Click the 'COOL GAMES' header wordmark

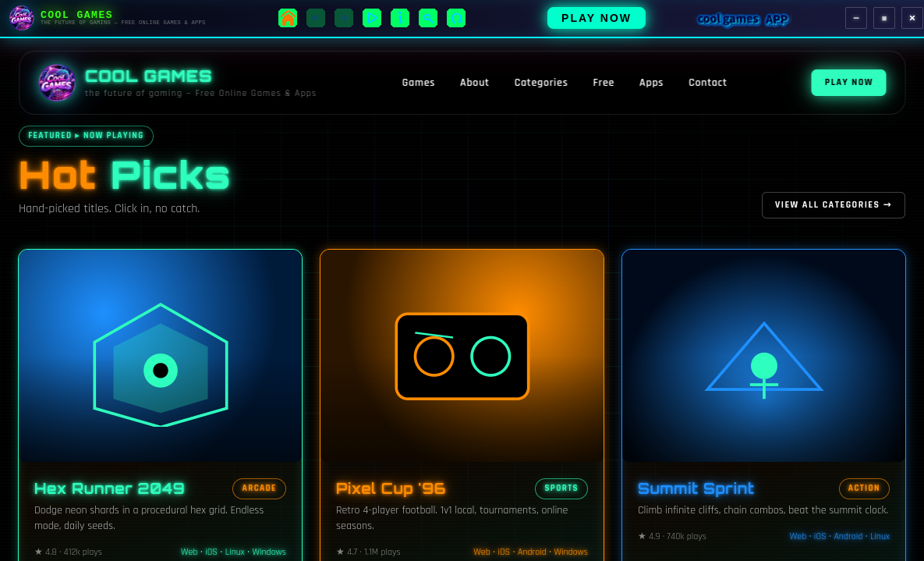[148, 76]
